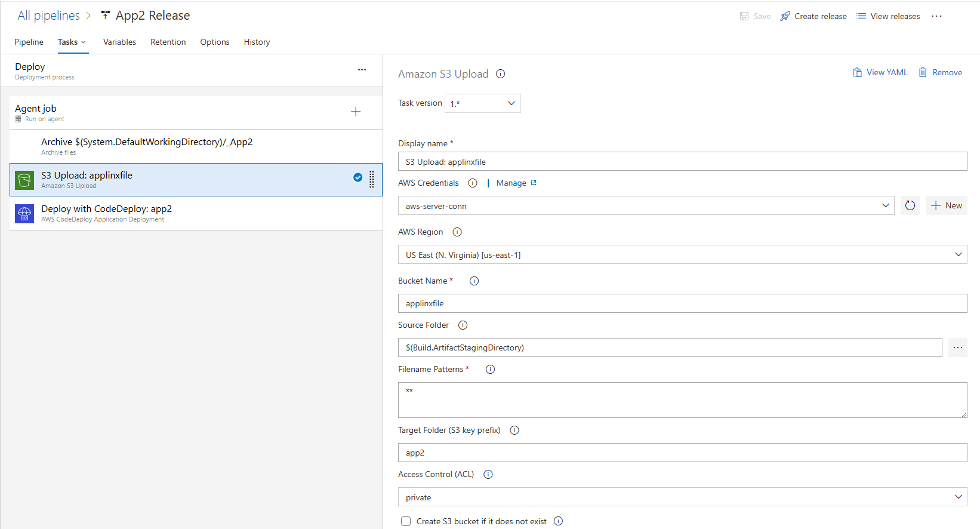Click the blue CodeDeploy task icon
980x529 pixels.
pyautogui.click(x=24, y=213)
